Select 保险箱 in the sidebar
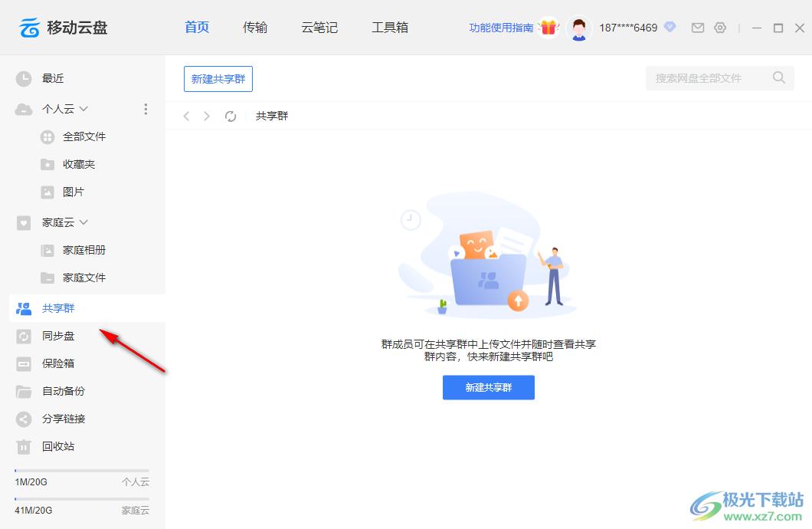The image size is (812, 529). [57, 363]
